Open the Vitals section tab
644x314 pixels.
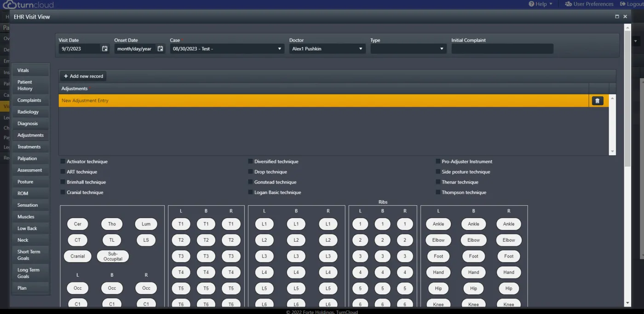click(x=30, y=70)
